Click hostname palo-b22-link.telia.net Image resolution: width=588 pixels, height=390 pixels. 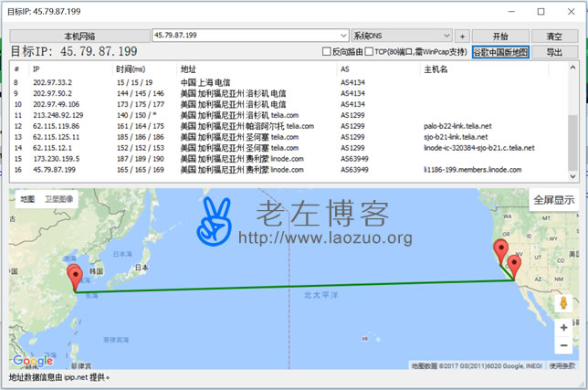coord(457,126)
